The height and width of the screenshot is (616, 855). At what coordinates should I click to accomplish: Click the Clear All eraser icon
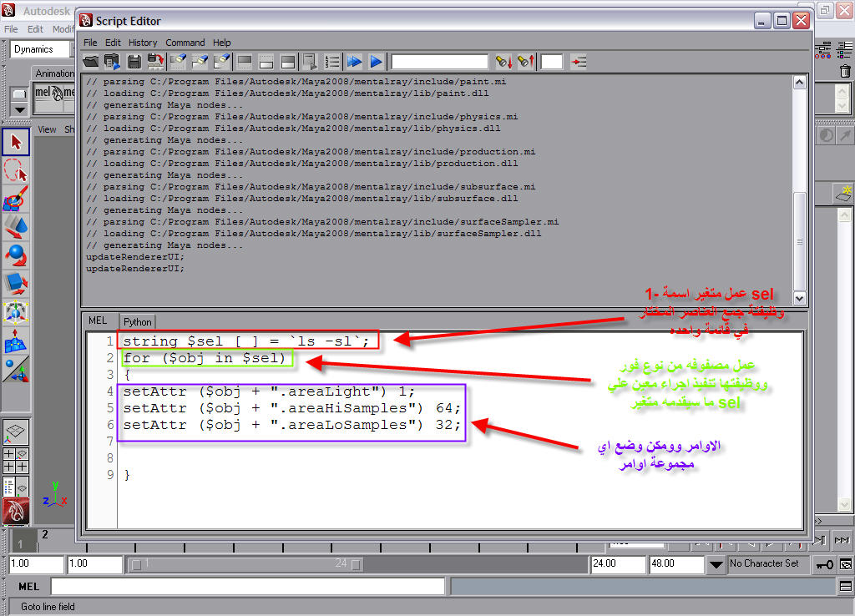222,62
